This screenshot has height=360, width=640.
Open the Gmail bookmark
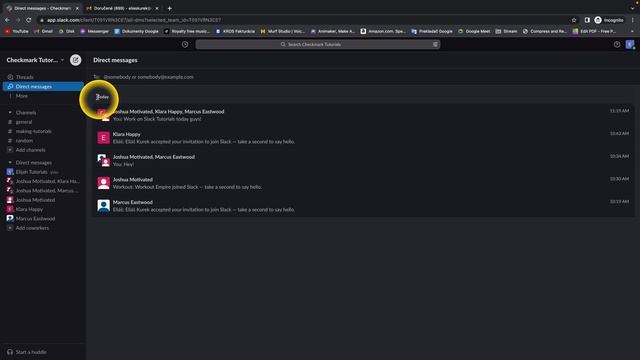click(x=43, y=31)
